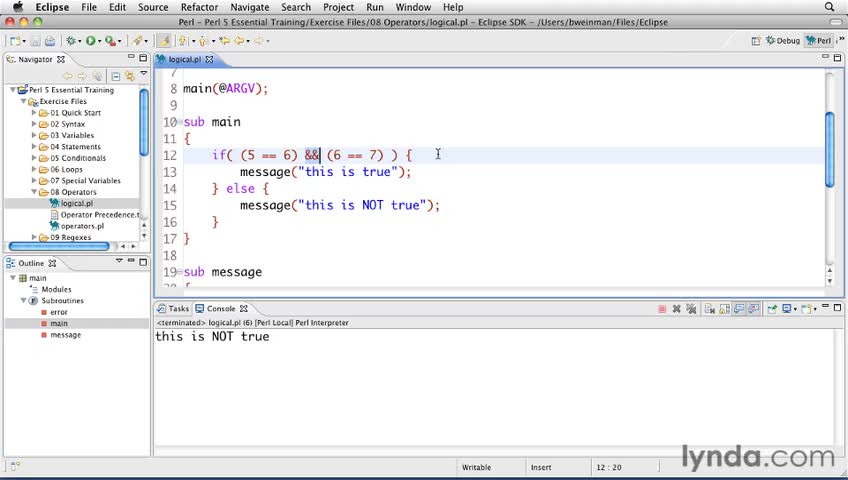Screen dimensions: 848x480
Task: Open New wizard dropdown arrow
Action: point(24,41)
